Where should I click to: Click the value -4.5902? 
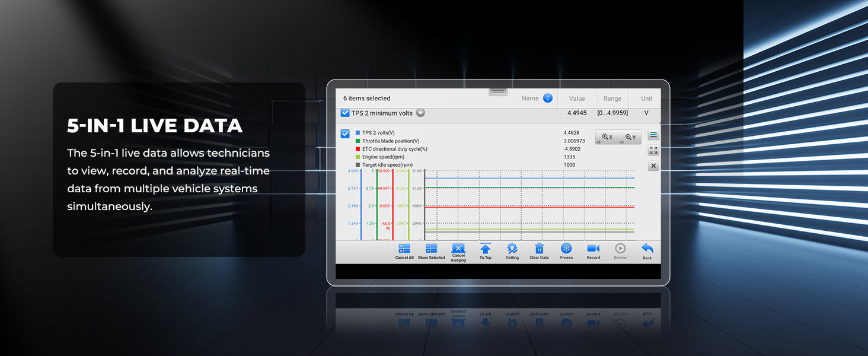click(572, 149)
